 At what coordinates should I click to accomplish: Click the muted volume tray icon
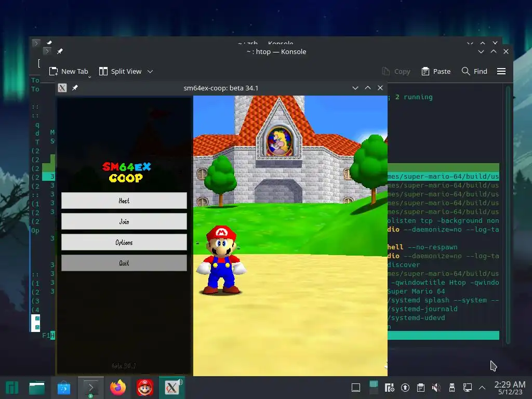[436, 388]
